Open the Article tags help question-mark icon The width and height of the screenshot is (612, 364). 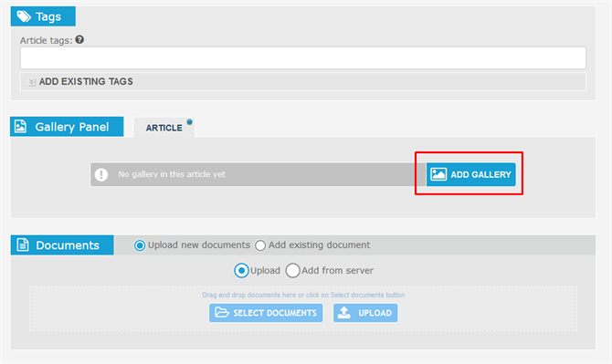(x=79, y=40)
